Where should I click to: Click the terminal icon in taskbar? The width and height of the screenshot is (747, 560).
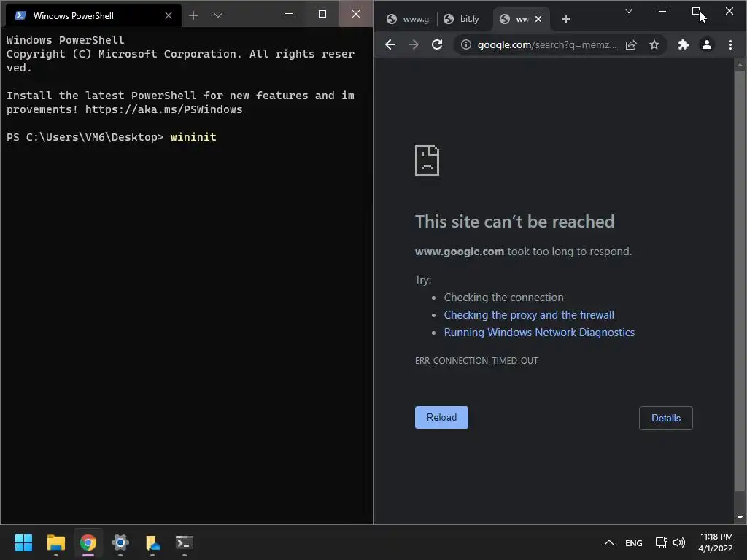pyautogui.click(x=185, y=542)
